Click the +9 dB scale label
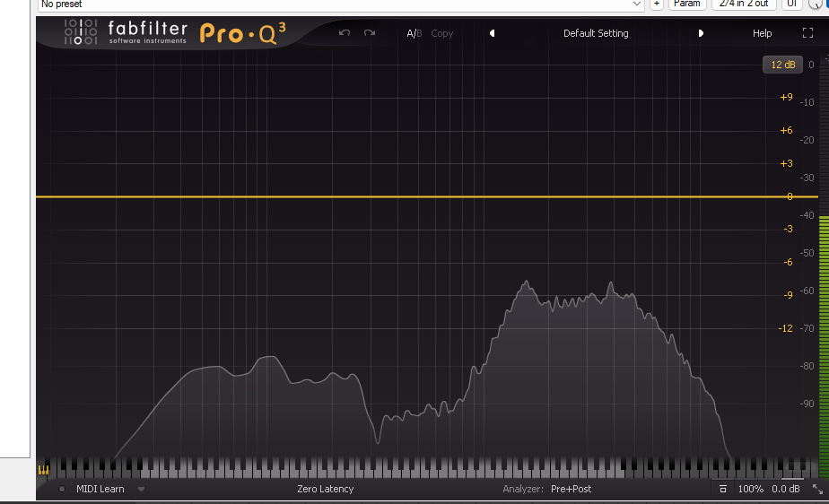The height and width of the screenshot is (504, 829). tap(786, 97)
